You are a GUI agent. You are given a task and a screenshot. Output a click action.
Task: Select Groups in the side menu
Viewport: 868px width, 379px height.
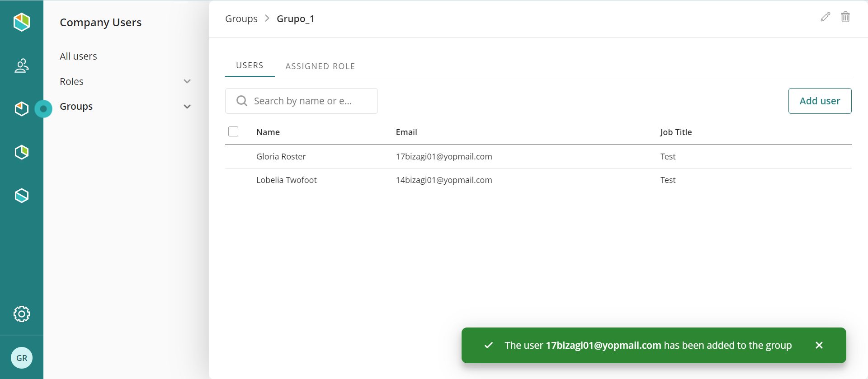point(76,107)
